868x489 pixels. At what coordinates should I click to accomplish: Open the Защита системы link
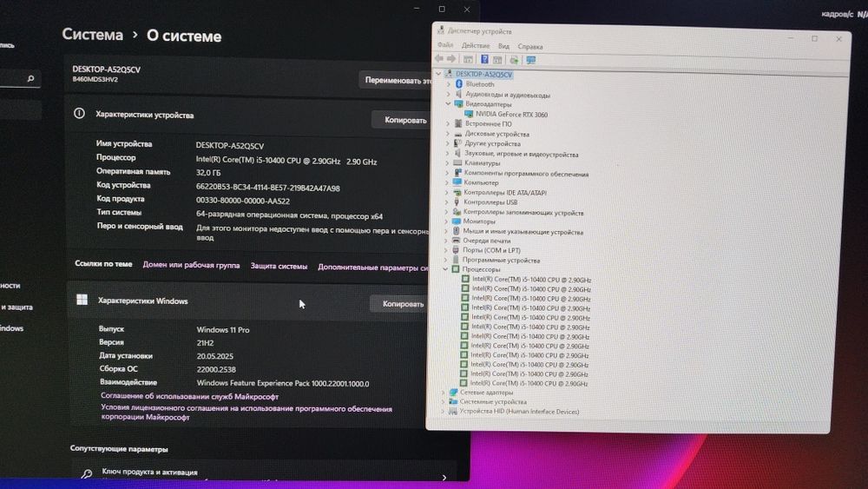pyautogui.click(x=279, y=266)
